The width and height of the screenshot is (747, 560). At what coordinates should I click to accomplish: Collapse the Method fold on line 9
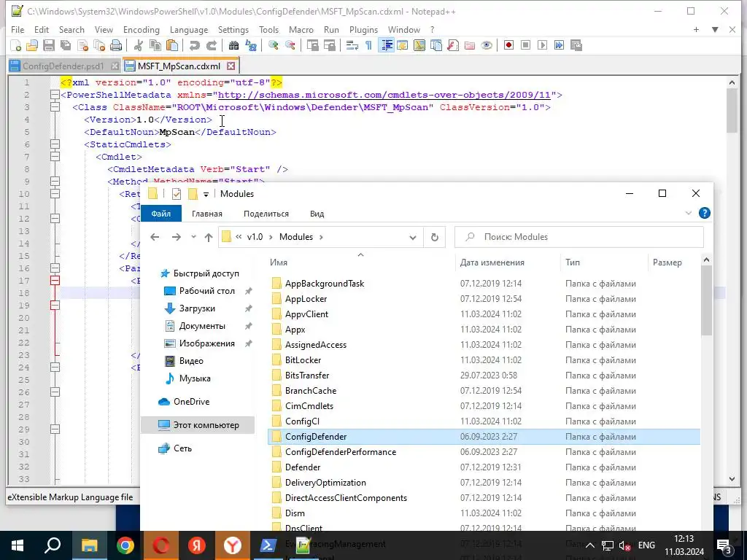(x=55, y=182)
